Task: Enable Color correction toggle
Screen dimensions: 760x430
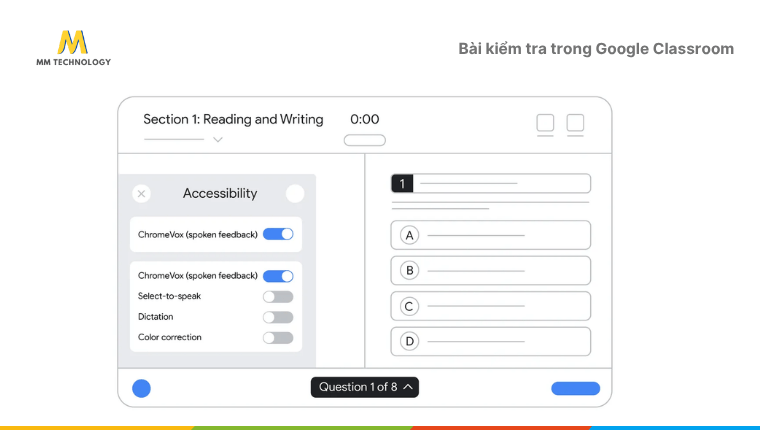Action: 278,337
